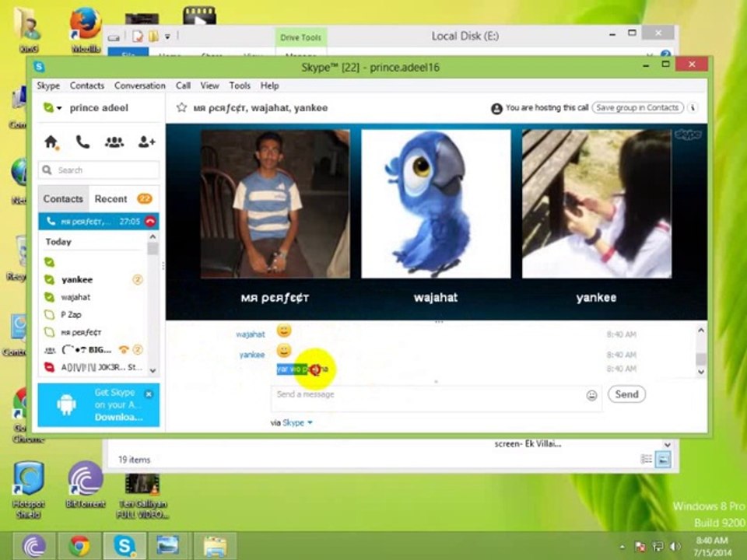747x560 pixels.
Task: Open the Skype menu
Action: coord(48,86)
